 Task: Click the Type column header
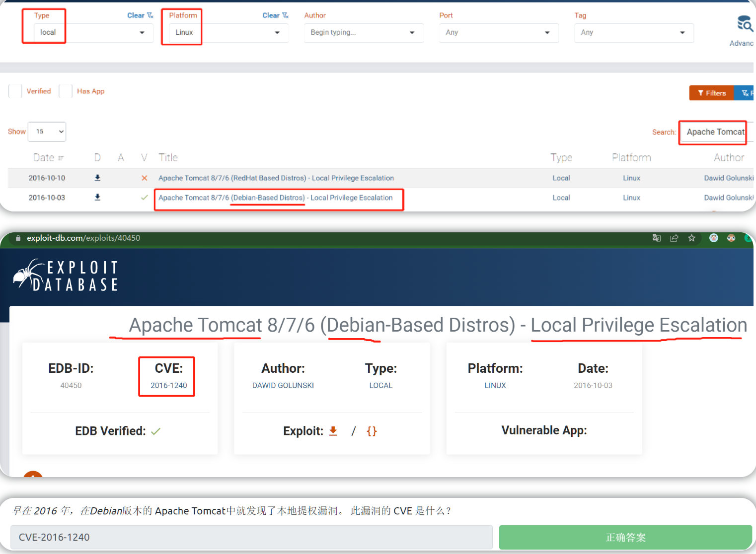pyautogui.click(x=561, y=157)
